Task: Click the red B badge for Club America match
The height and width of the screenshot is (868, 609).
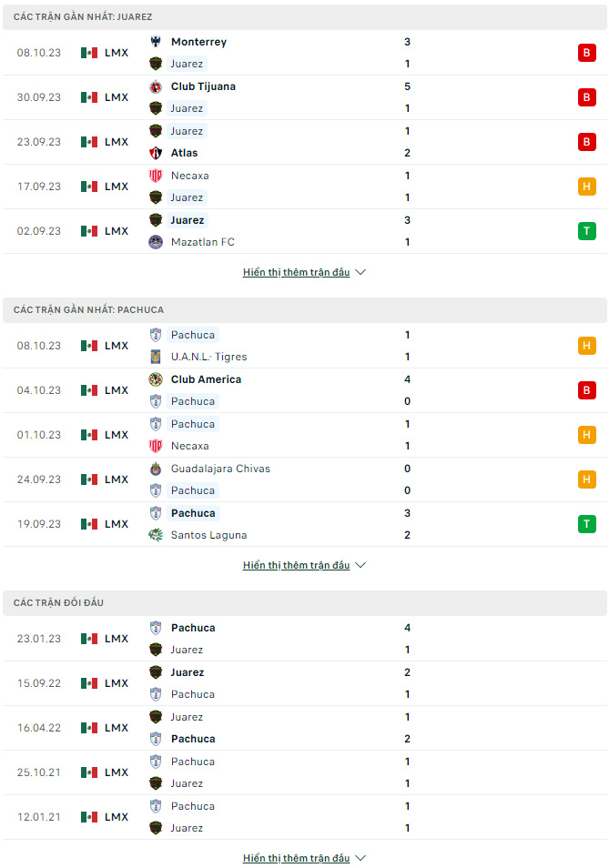Action: (x=587, y=390)
